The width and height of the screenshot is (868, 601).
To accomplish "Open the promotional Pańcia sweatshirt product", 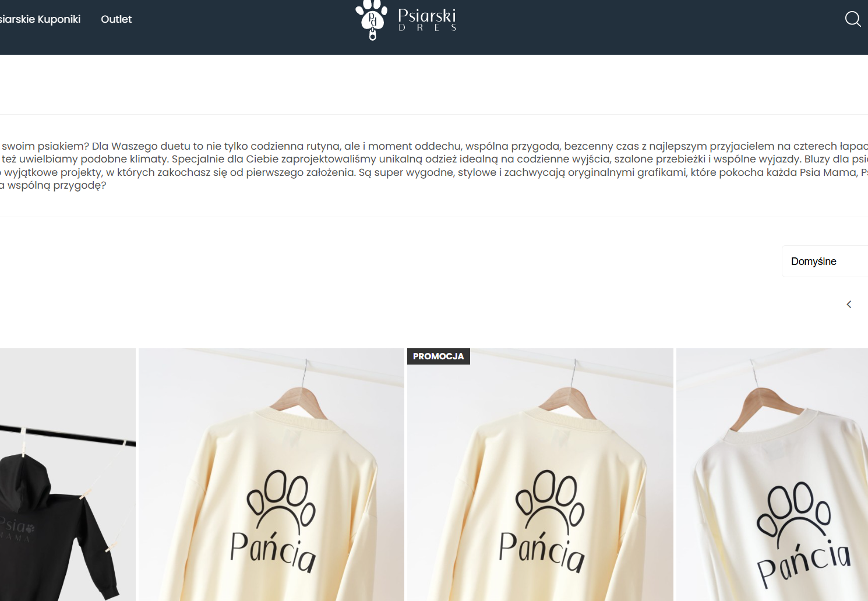I will [x=540, y=475].
